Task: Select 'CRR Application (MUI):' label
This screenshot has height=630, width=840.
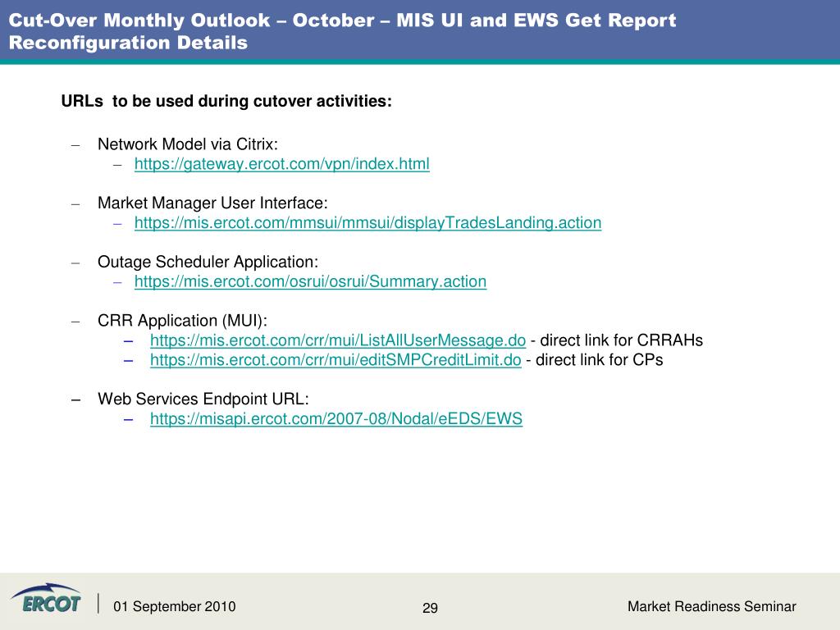Action: [x=182, y=321]
